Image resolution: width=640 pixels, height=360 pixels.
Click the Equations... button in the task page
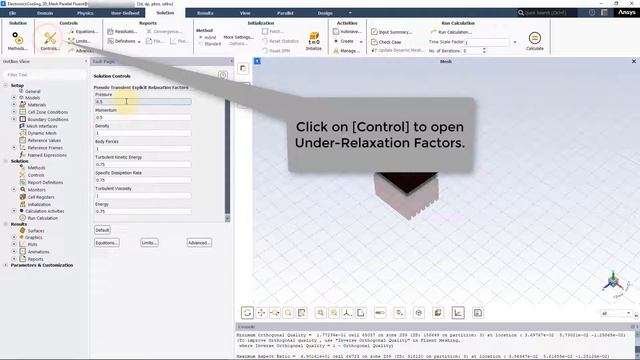click(x=107, y=242)
